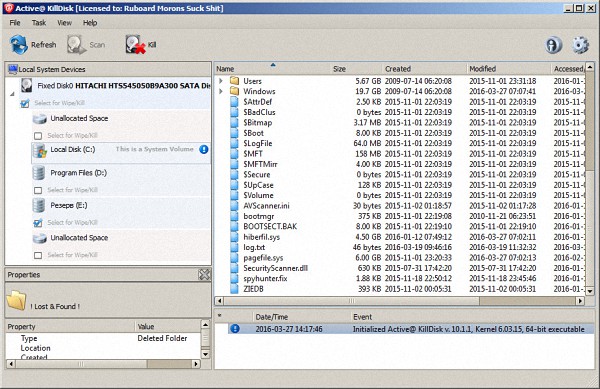This screenshot has width=600, height=389.
Task: Check Select for Wipe/Kill under last Unallocated Space
Action: [x=38, y=255]
